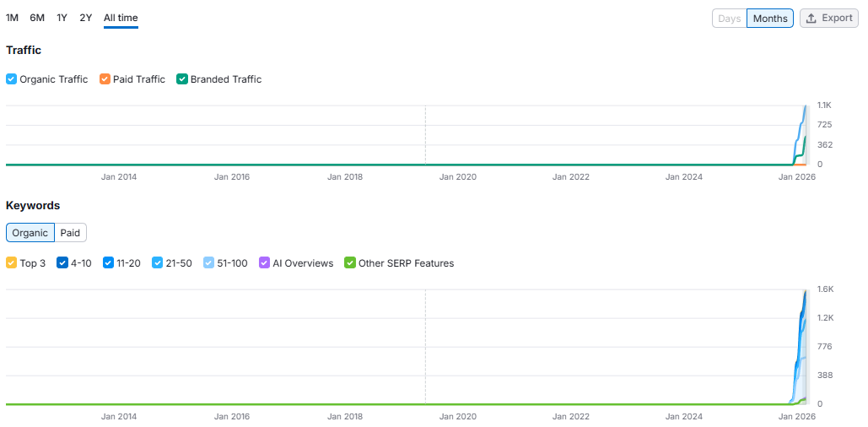The height and width of the screenshot is (427, 868).
Task: Toggle the 51-100 positions checkbox
Action: pos(208,263)
